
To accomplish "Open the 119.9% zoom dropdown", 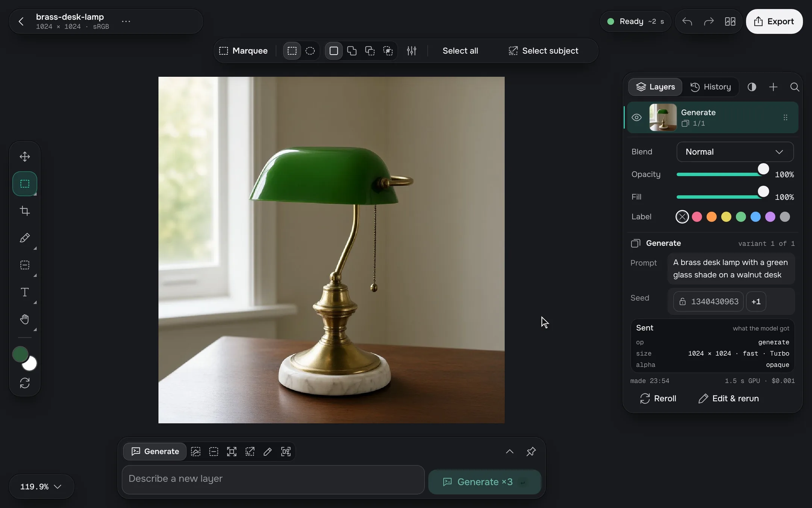I will (41, 487).
